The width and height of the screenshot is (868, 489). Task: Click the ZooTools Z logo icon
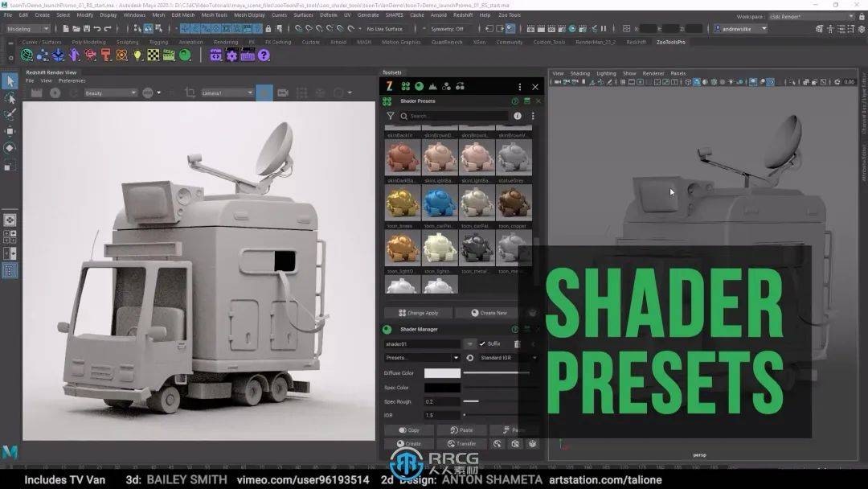point(387,87)
